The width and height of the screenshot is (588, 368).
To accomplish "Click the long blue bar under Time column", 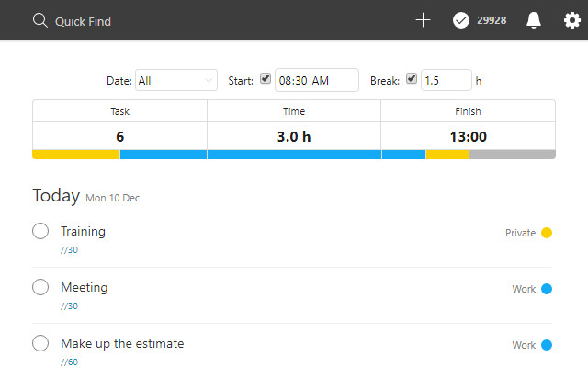I will coord(294,155).
